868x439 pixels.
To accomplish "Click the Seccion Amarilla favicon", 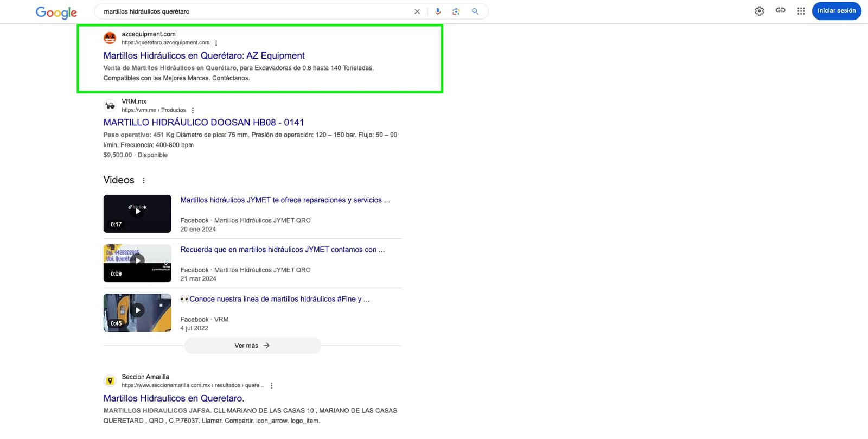I will click(x=110, y=381).
